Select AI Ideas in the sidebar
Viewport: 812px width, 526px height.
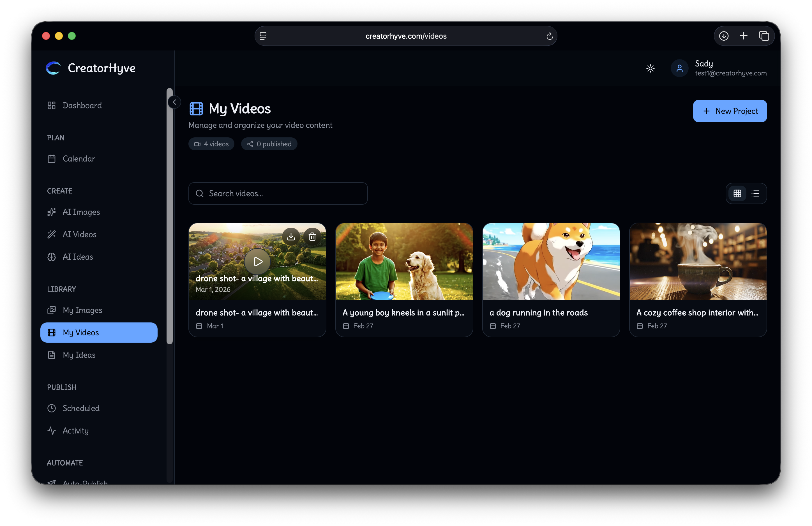[78, 257]
